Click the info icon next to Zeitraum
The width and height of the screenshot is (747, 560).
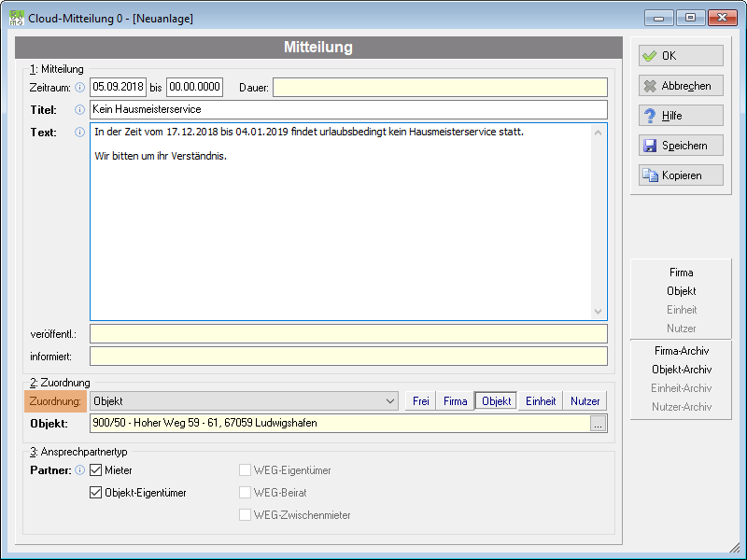coord(80,88)
